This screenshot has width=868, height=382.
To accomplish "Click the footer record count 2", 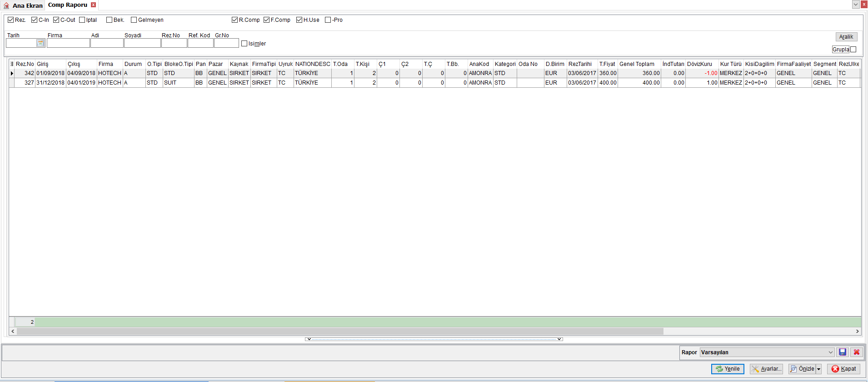I will [25, 322].
